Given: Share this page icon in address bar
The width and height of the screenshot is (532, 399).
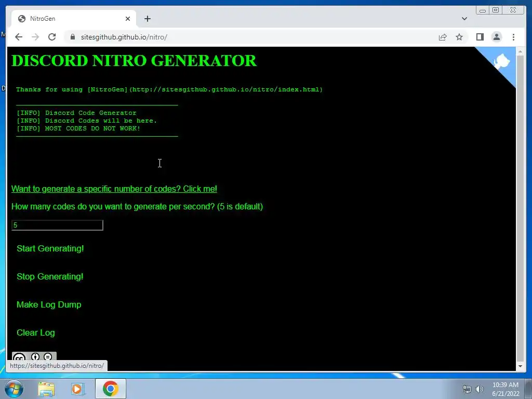Looking at the screenshot, I should coord(443,37).
